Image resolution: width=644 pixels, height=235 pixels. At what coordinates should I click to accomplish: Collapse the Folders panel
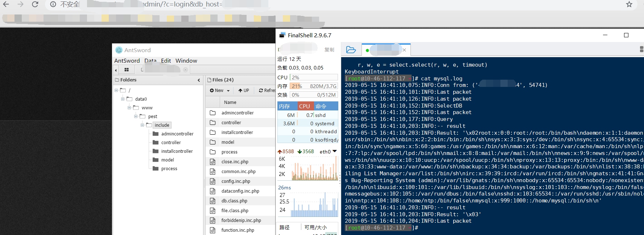click(199, 80)
